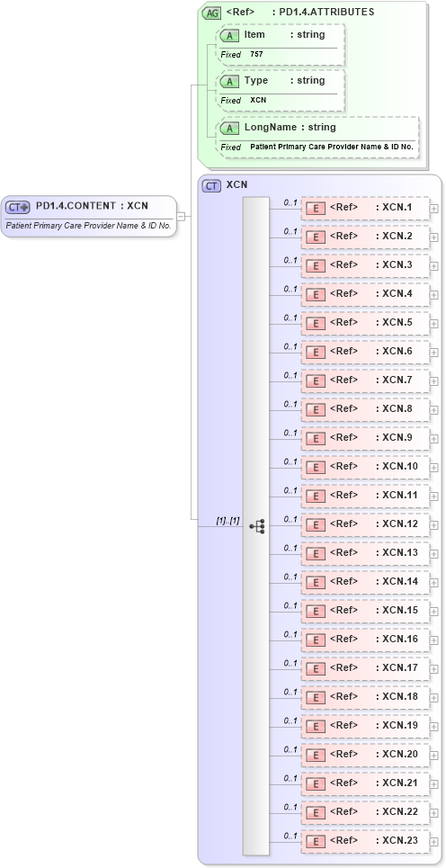
Task: Click the E icon of XCN.22
Action: tap(316, 813)
